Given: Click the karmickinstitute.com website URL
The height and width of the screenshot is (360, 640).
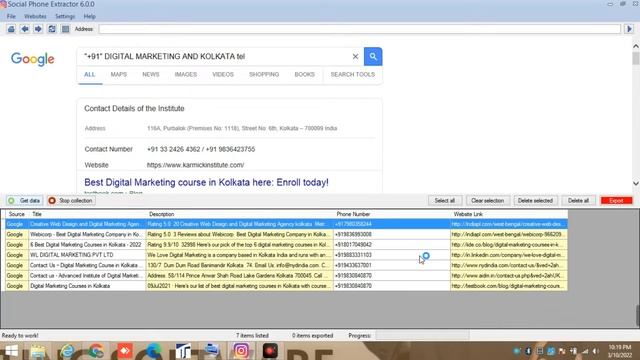Looking at the screenshot, I should pyautogui.click(x=196, y=165).
